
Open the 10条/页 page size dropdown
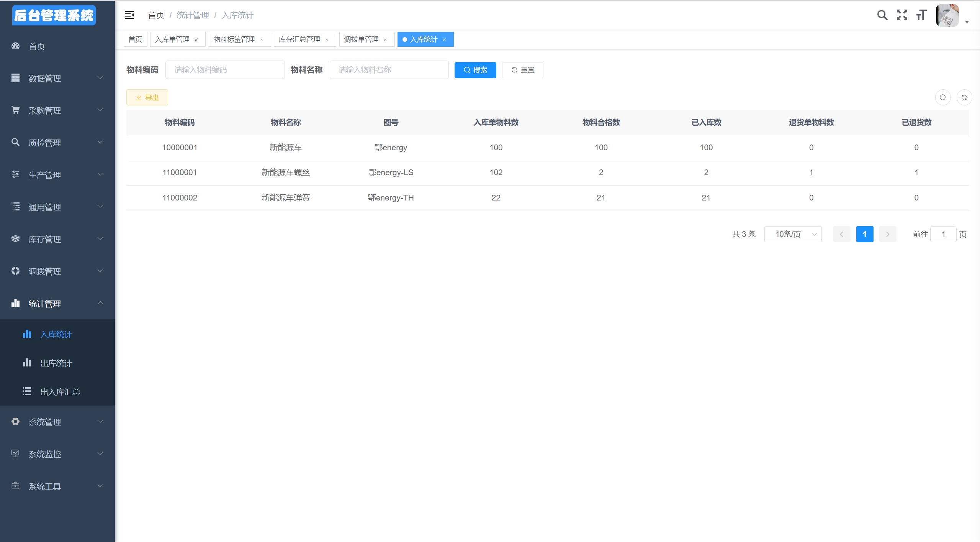click(x=793, y=234)
